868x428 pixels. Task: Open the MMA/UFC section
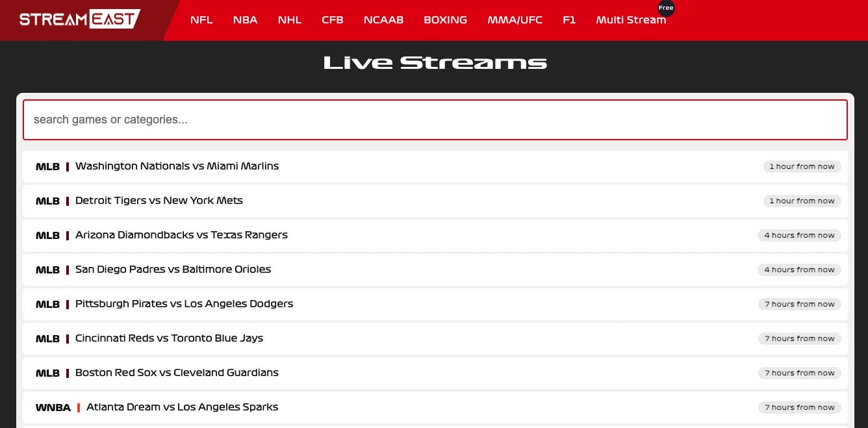pyautogui.click(x=515, y=19)
